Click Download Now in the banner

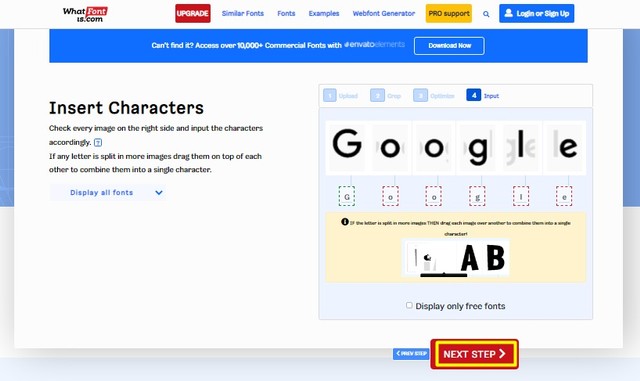coord(449,46)
